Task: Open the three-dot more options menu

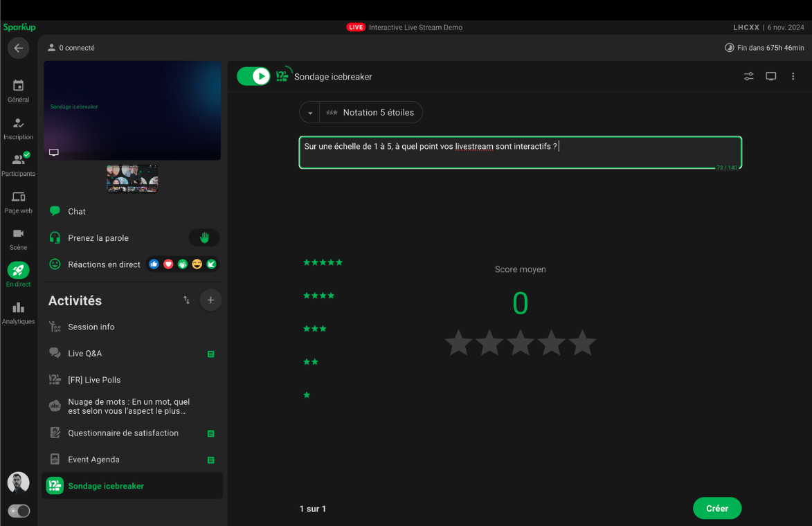Action: (793, 76)
